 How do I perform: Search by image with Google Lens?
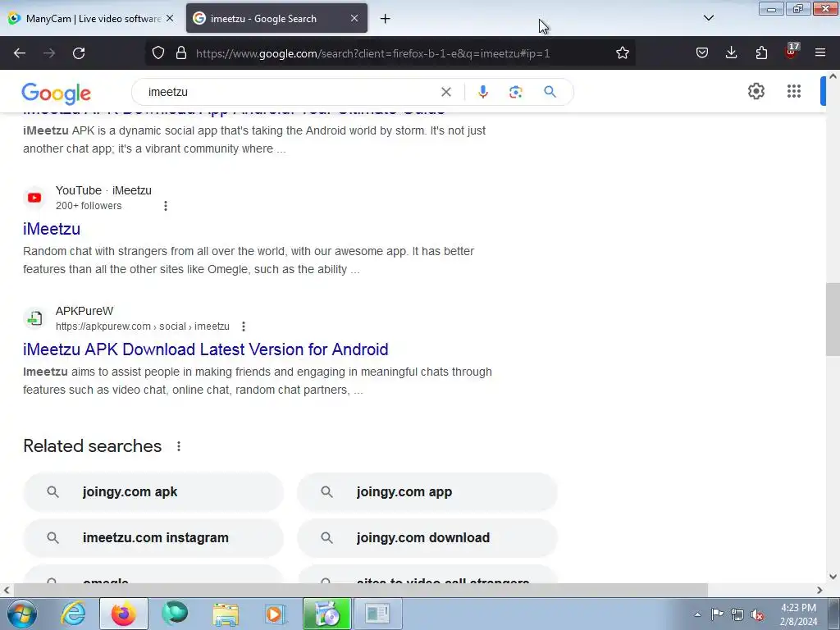[x=515, y=92]
